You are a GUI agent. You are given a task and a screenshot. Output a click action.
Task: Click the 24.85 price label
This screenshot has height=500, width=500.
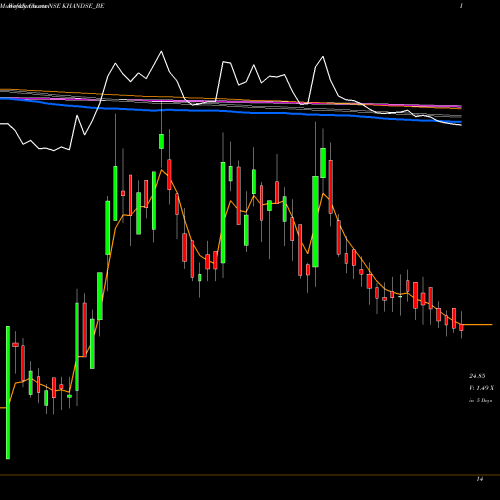coord(477,376)
